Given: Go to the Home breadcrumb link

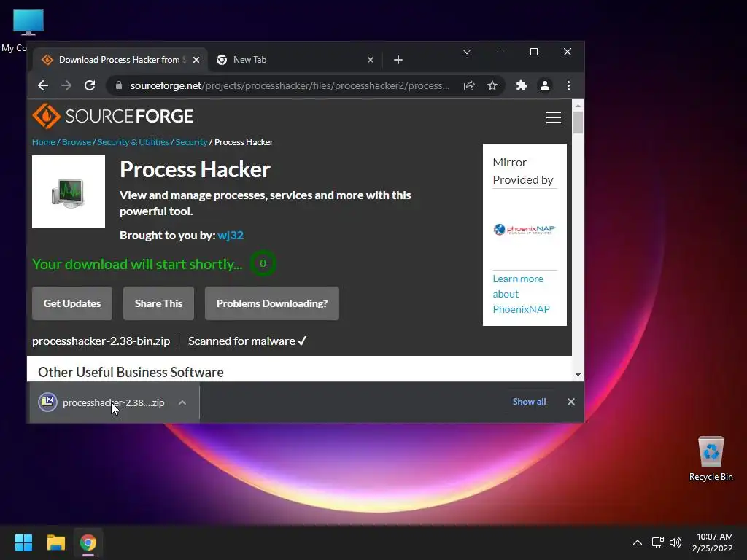Looking at the screenshot, I should click(x=43, y=142).
